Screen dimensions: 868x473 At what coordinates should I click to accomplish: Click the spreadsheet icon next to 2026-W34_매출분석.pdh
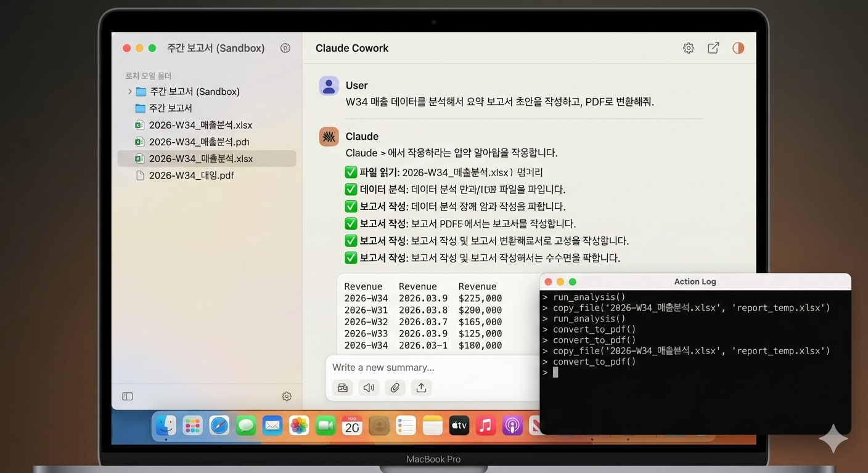139,142
